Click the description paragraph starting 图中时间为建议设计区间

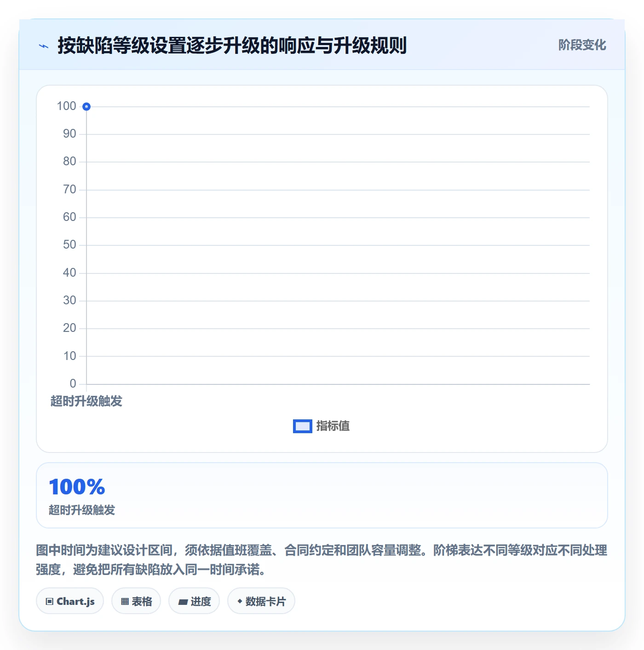[322, 560]
